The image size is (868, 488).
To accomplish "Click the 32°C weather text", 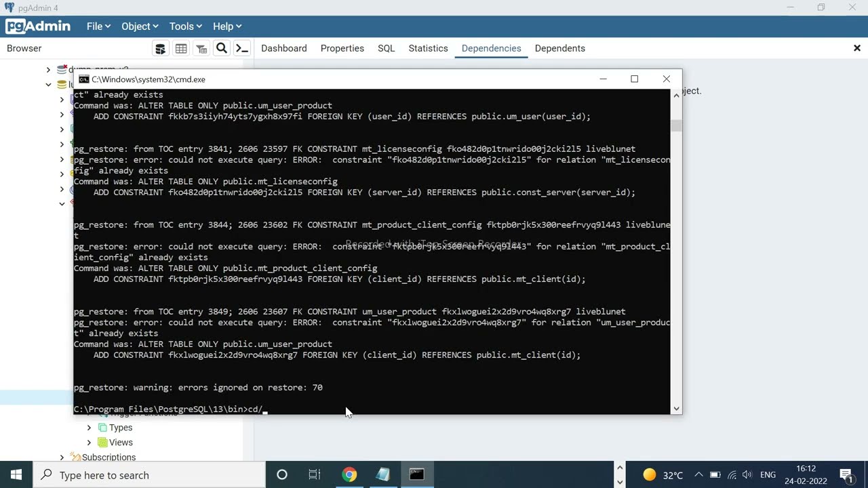I will pyautogui.click(x=673, y=475).
